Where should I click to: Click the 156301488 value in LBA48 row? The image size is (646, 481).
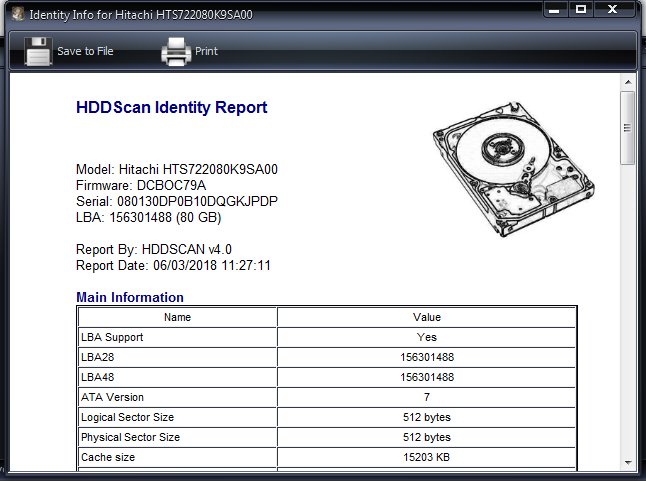coord(427,377)
